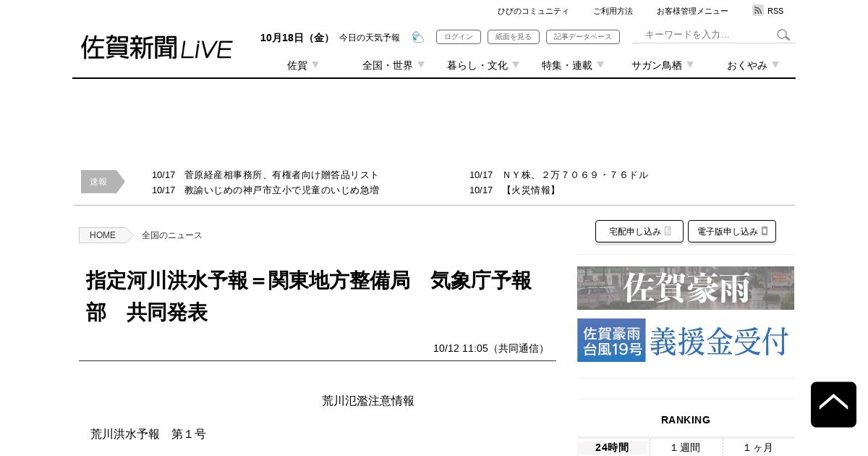Open today's weather forecast icon
This screenshot has height=456, width=868.
coord(417,37)
